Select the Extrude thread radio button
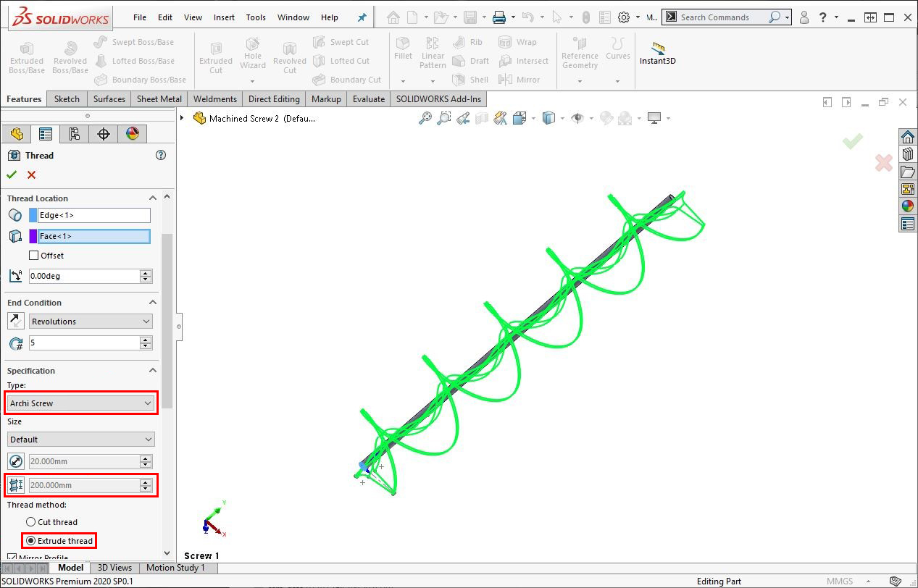The height and width of the screenshot is (588, 918). pos(30,541)
